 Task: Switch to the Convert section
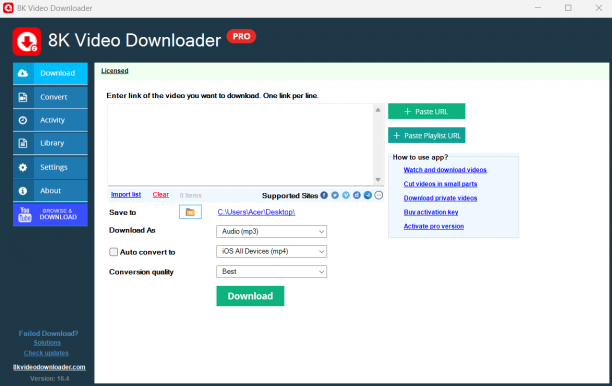click(50, 97)
